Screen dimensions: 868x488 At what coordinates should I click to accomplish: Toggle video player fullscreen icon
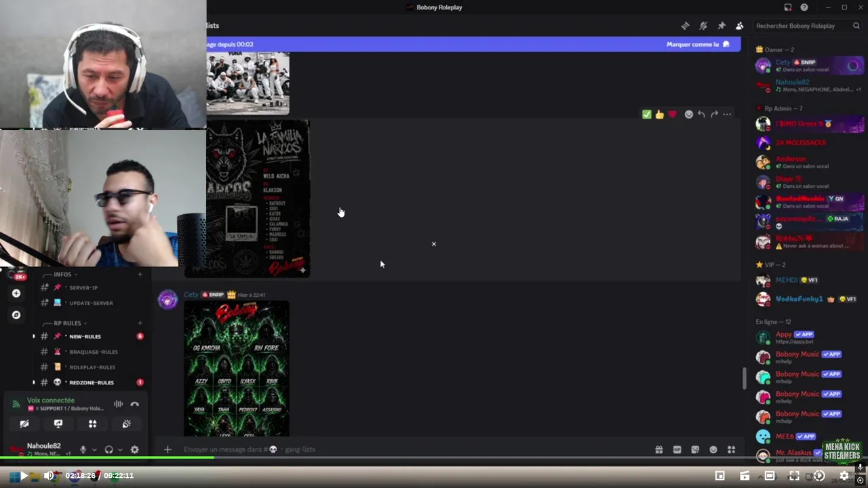click(x=794, y=476)
